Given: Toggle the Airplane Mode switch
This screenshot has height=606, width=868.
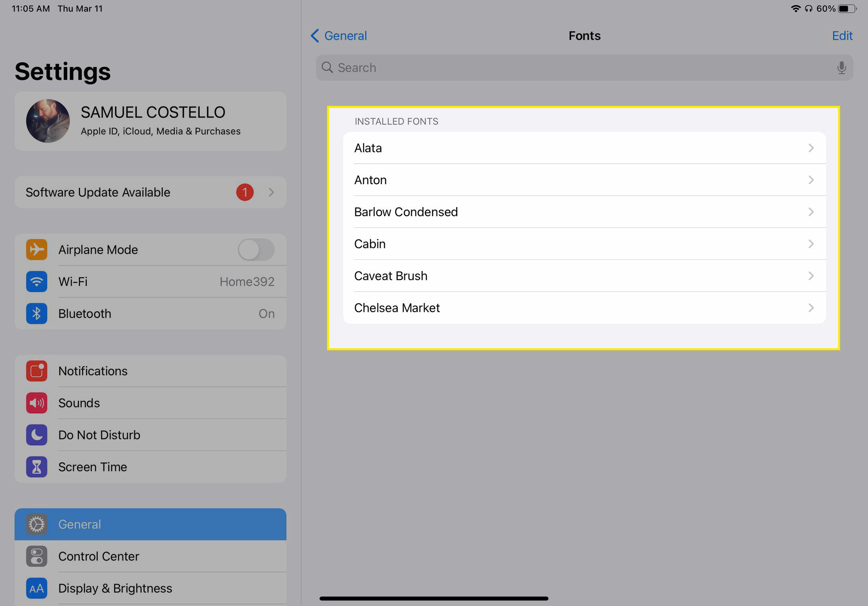Looking at the screenshot, I should coord(257,249).
